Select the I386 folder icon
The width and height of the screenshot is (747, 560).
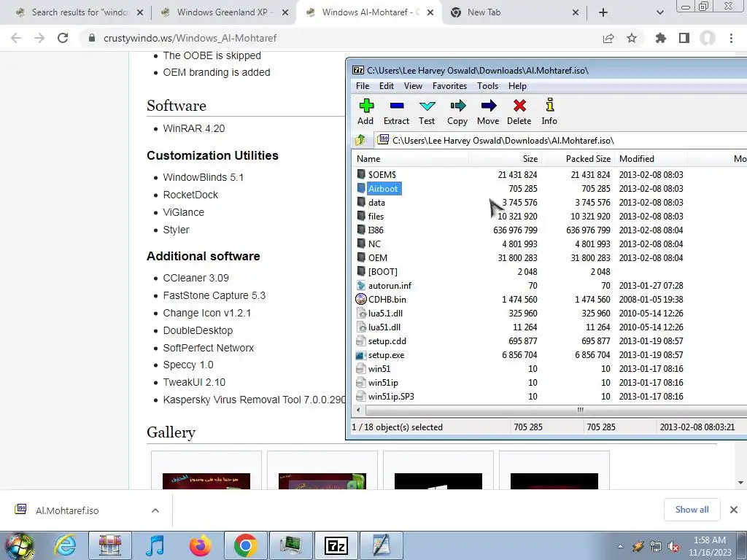coord(362,230)
